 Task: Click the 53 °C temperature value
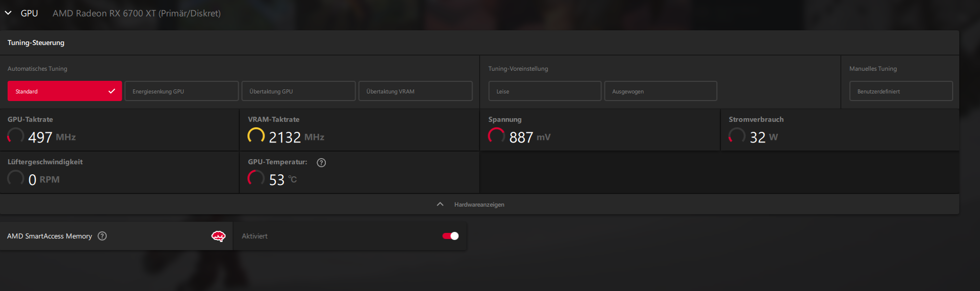pos(283,180)
